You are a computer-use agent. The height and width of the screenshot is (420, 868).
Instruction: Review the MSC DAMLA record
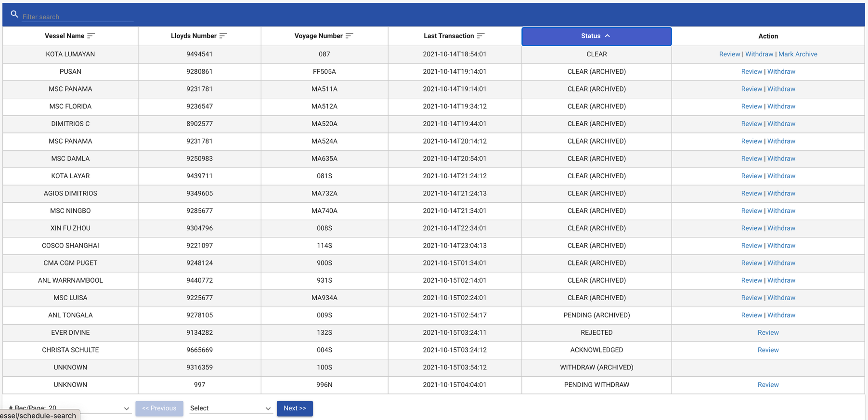751,158
